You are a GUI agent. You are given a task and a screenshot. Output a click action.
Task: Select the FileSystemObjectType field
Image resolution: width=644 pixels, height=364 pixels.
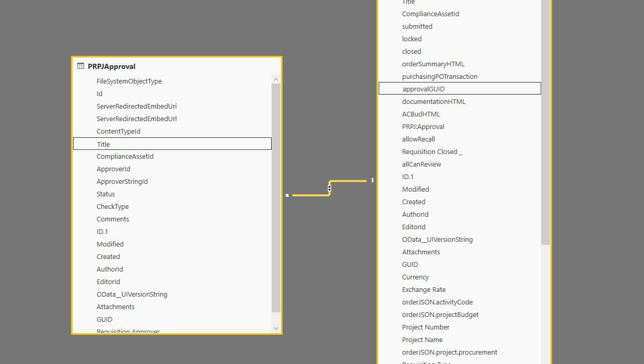[x=129, y=81]
